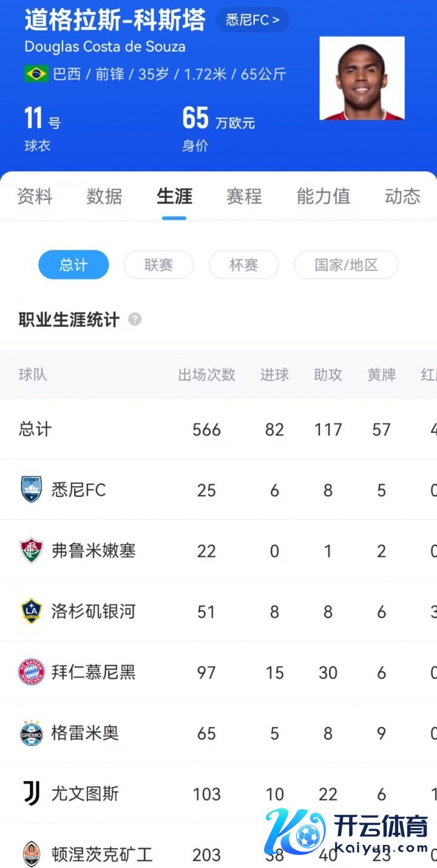Click the Juventus club logo icon
Viewport: 437px width, 868px height.
[32, 793]
